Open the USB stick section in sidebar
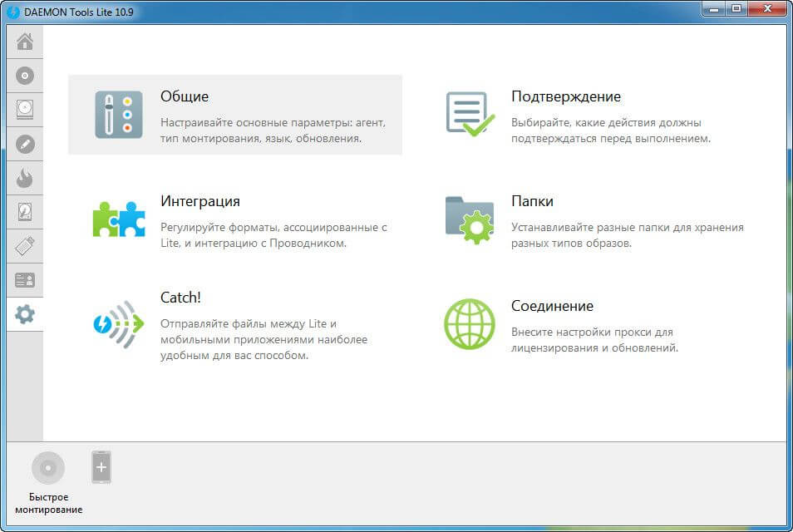This screenshot has width=793, height=532. [x=25, y=246]
